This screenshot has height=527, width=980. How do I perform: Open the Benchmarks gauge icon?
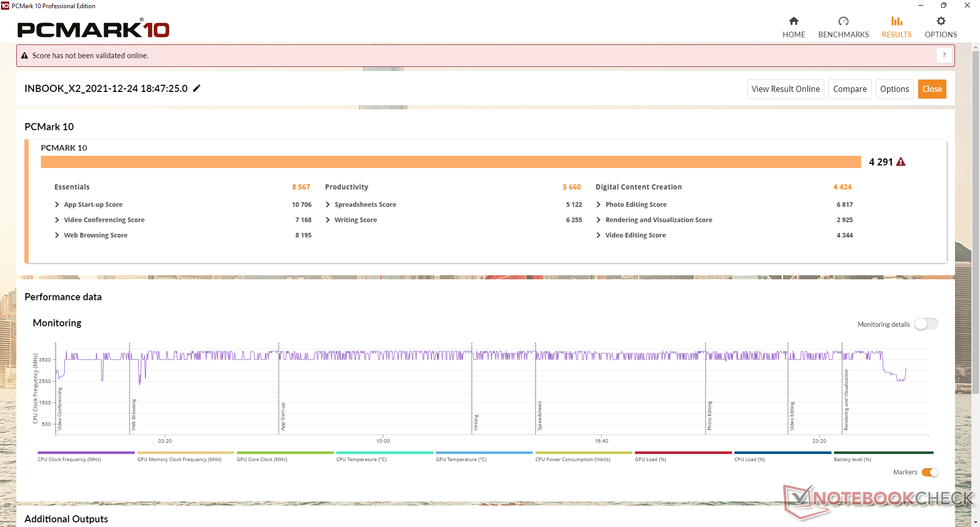coord(843,21)
